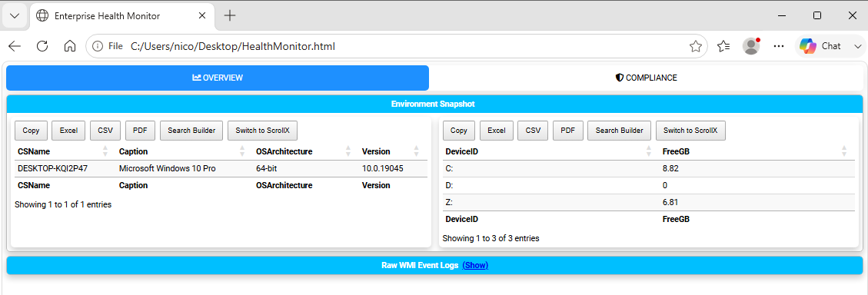868x295 pixels.
Task: Click the Environment Snapshot section header
Action: click(434, 104)
